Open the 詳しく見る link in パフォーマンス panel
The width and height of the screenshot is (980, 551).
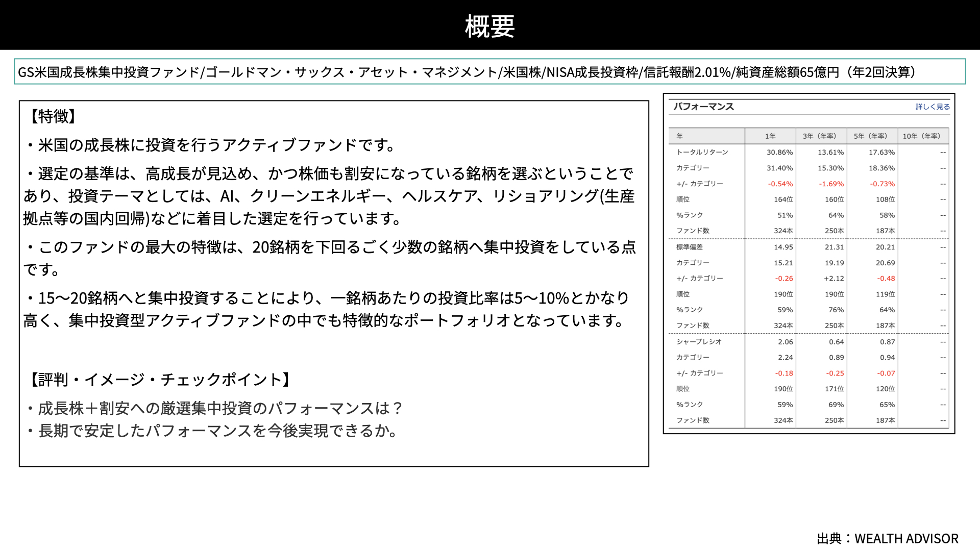pyautogui.click(x=933, y=107)
